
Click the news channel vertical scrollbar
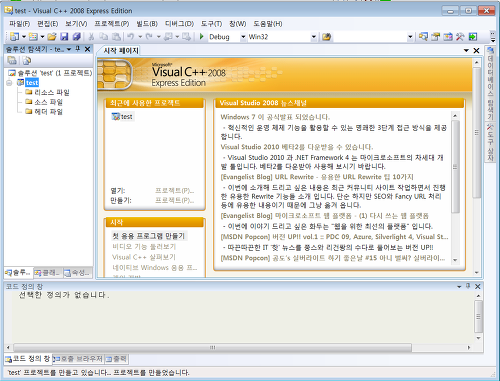(x=455, y=188)
